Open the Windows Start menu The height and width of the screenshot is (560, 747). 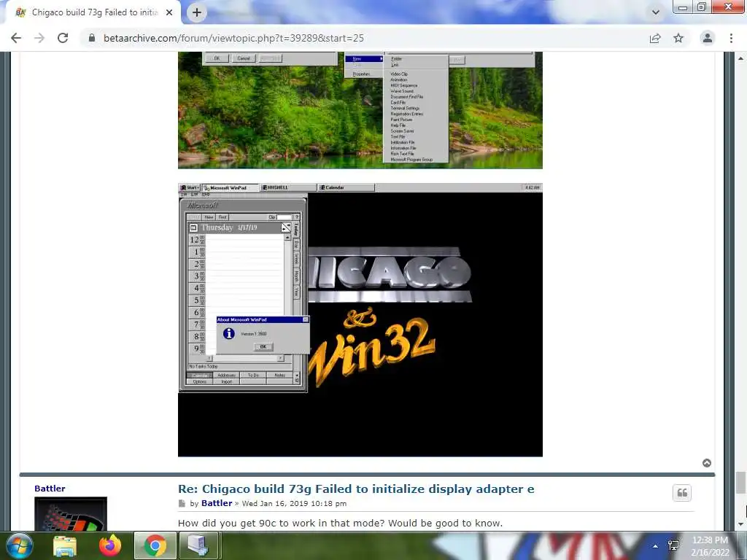[20, 545]
